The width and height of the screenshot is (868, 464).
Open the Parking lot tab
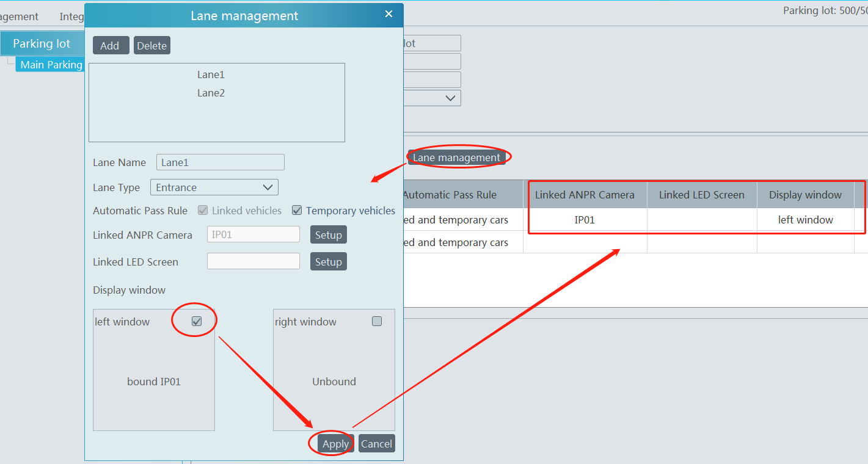(42, 43)
